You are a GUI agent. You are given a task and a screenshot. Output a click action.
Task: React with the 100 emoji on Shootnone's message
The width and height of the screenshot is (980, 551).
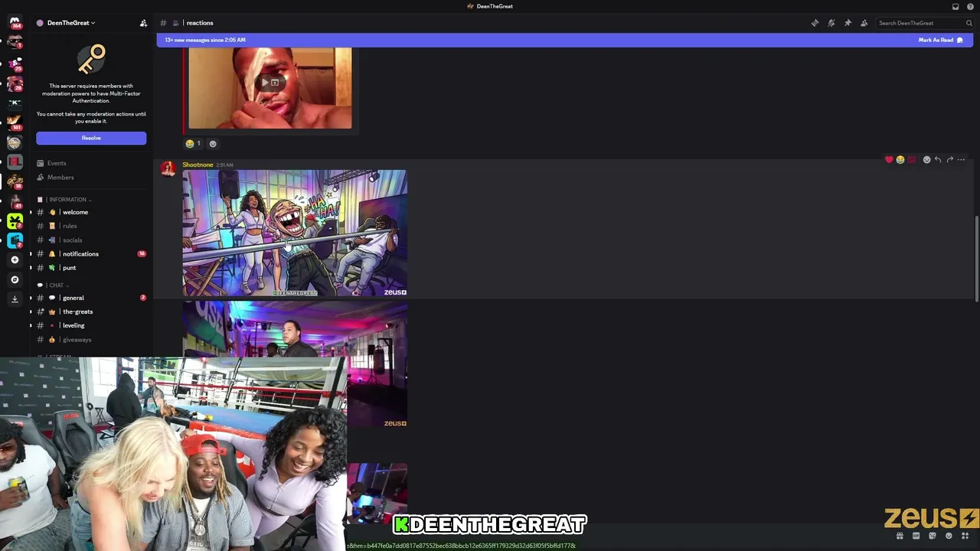tap(911, 160)
